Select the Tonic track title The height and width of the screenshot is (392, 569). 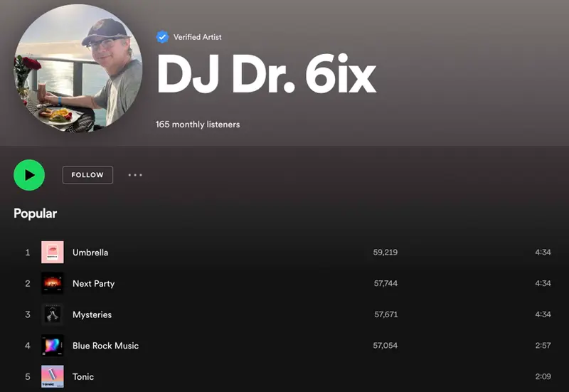[x=83, y=377]
